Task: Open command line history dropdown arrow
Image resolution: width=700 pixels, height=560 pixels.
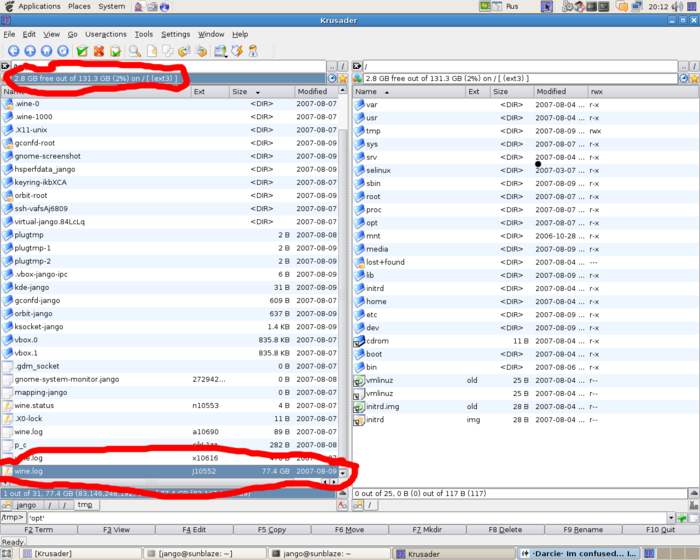Action: 671,518
